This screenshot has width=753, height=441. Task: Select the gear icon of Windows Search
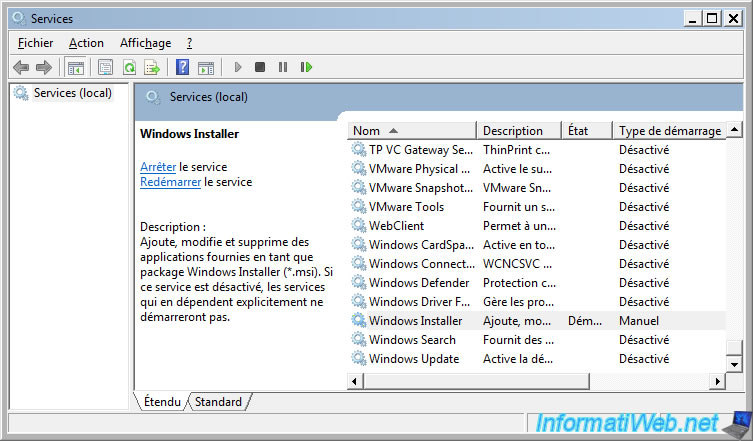point(358,340)
